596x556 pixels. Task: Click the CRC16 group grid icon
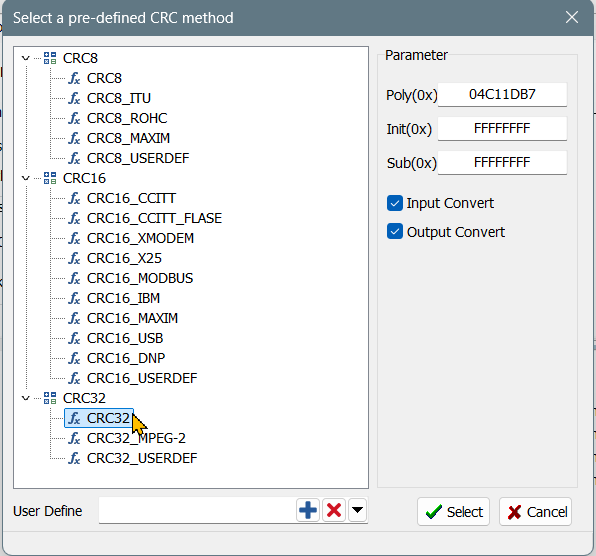tap(50, 178)
